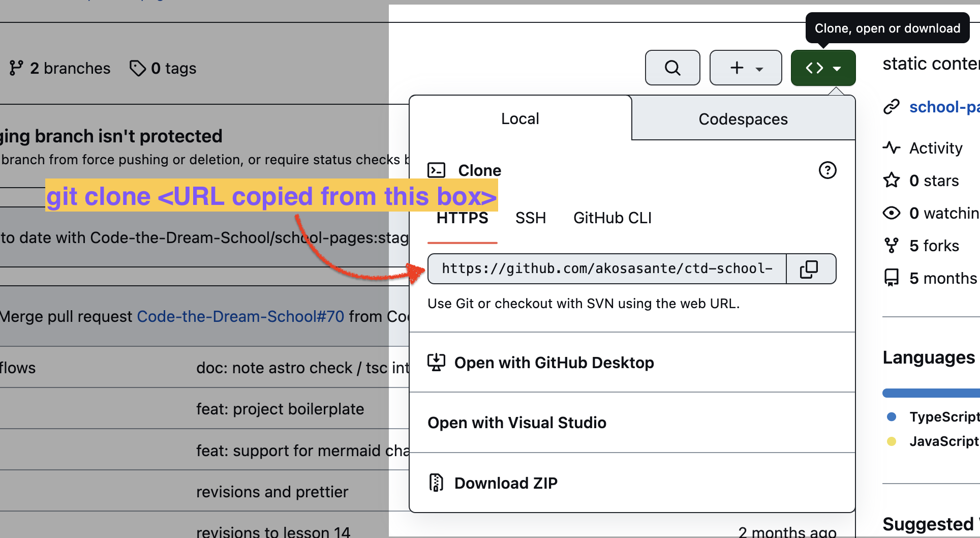This screenshot has width=980, height=538.
Task: Open commit 'revisions to lesson 14'
Action: tap(273, 531)
